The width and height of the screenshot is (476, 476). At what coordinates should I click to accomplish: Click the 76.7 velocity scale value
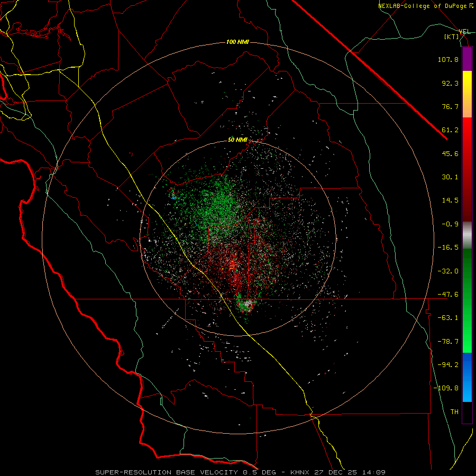point(450,106)
